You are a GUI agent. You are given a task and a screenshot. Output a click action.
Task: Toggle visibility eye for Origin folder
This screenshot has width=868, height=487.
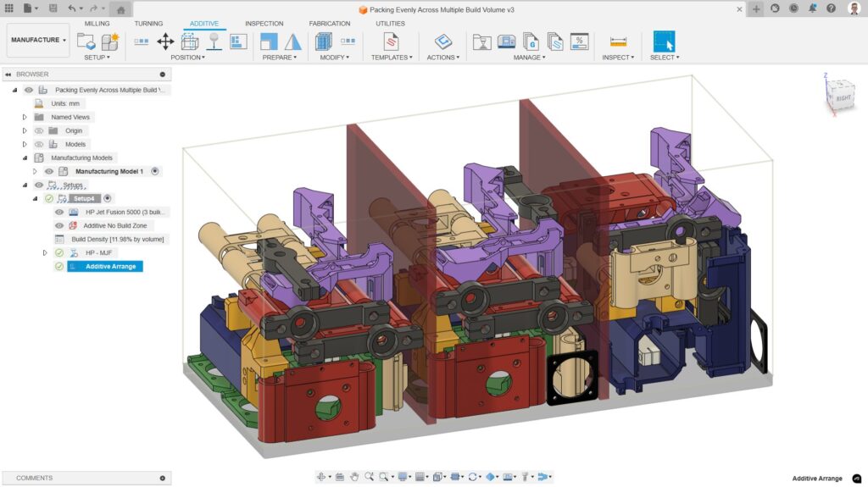tap(39, 130)
